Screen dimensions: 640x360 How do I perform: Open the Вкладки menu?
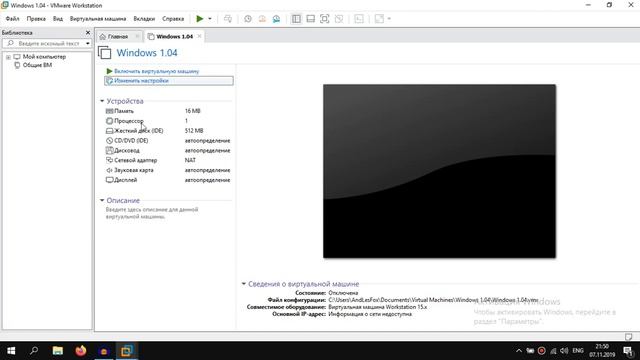click(144, 19)
